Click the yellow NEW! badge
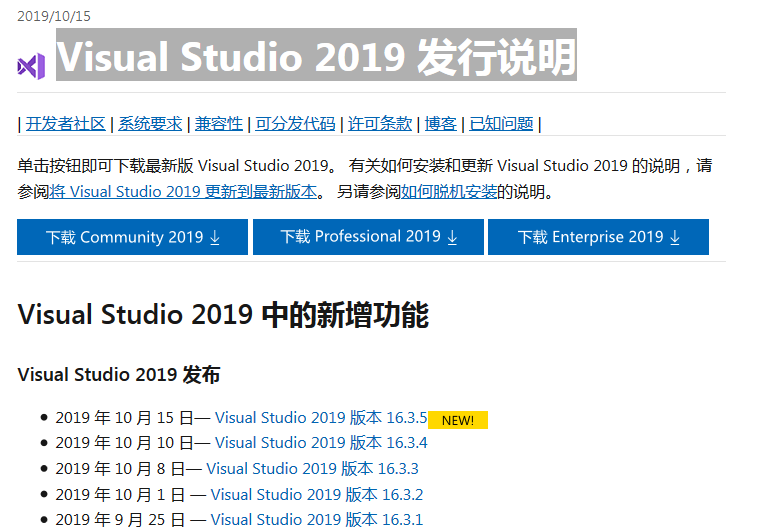Image resolution: width=769 pixels, height=530 pixels. tap(458, 420)
